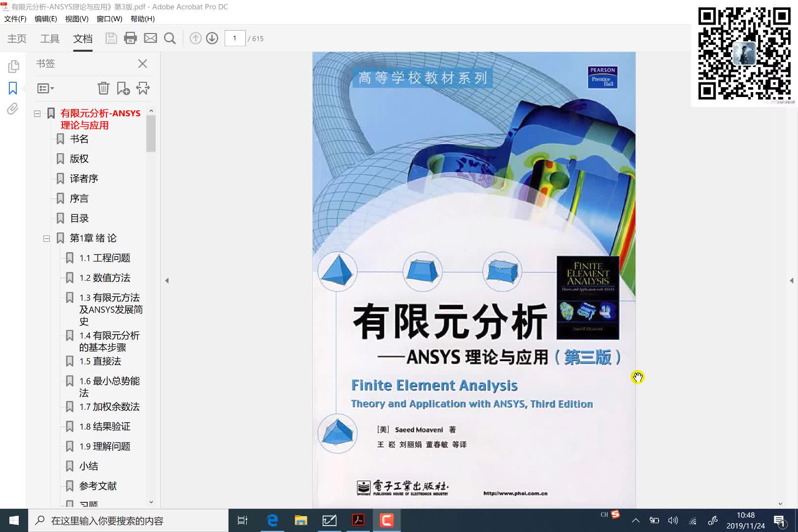
Task: Jump to 1.9 理解问题 bookmark
Action: [x=105, y=446]
